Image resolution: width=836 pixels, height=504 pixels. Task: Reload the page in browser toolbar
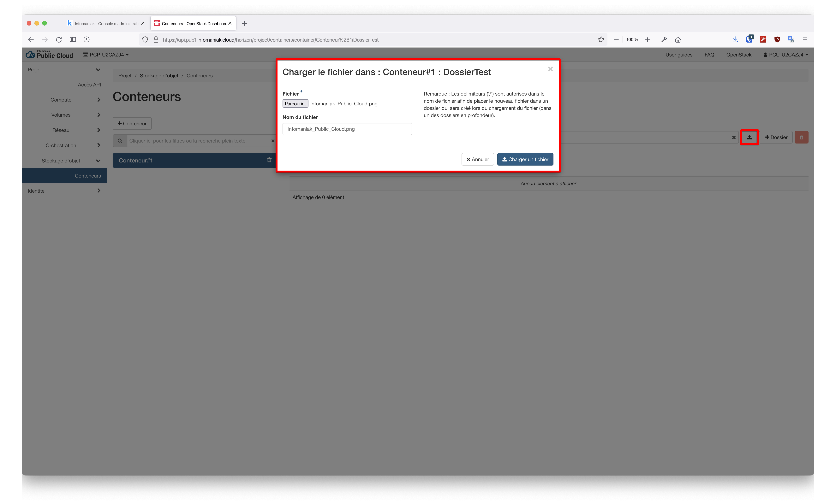[x=59, y=40]
